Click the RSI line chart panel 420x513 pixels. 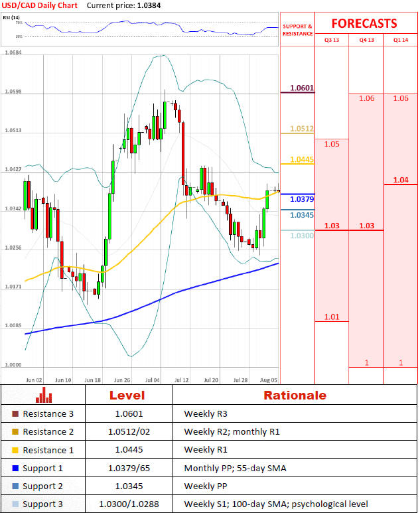(x=140, y=29)
